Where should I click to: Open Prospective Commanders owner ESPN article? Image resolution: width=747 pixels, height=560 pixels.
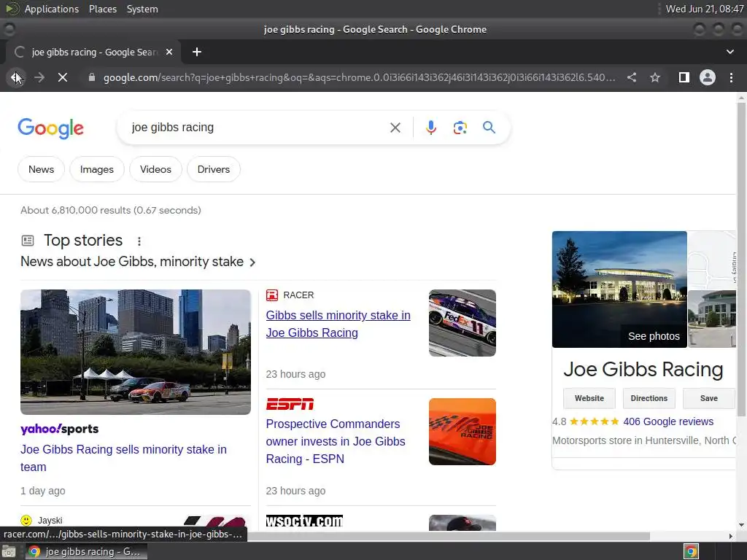(336, 441)
